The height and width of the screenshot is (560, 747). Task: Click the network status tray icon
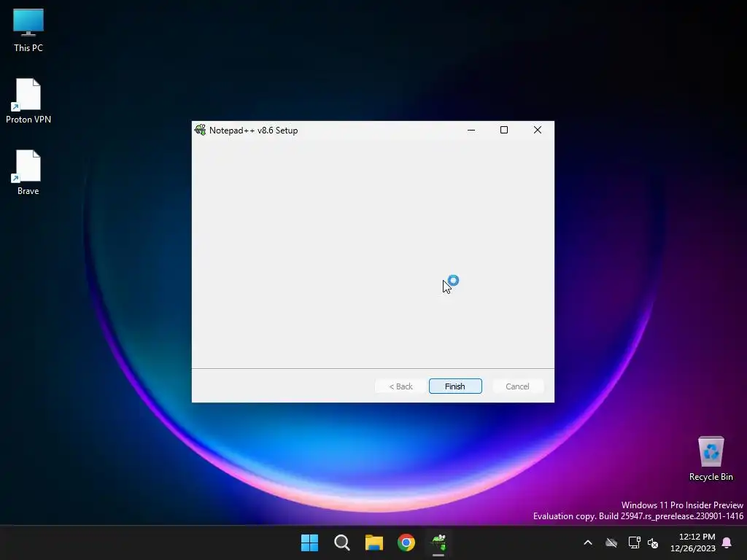tap(634, 542)
